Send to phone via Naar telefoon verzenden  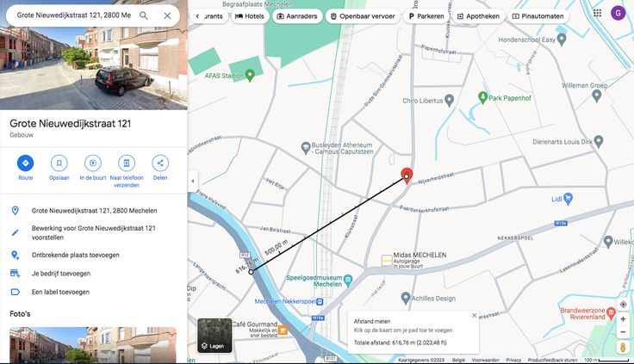click(126, 163)
